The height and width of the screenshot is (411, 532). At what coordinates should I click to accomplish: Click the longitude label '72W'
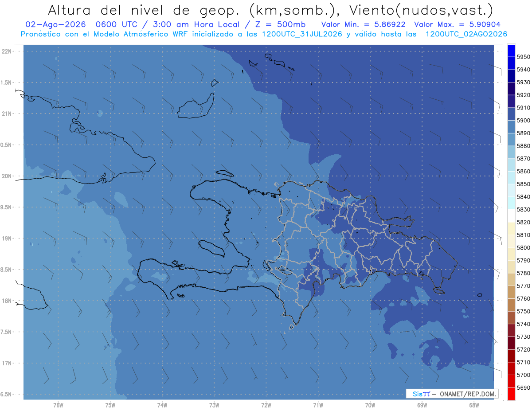point(266,405)
